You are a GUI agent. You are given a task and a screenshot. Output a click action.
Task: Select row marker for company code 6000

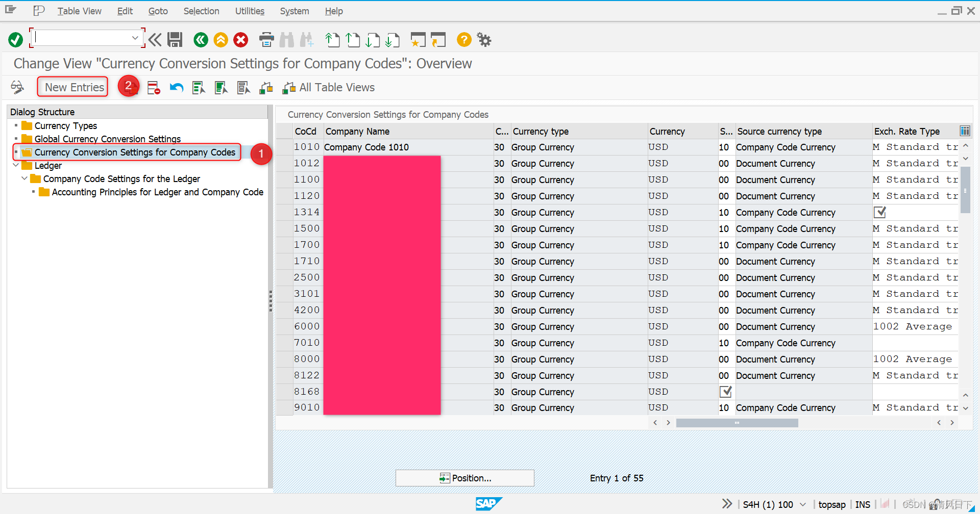pyautogui.click(x=285, y=326)
